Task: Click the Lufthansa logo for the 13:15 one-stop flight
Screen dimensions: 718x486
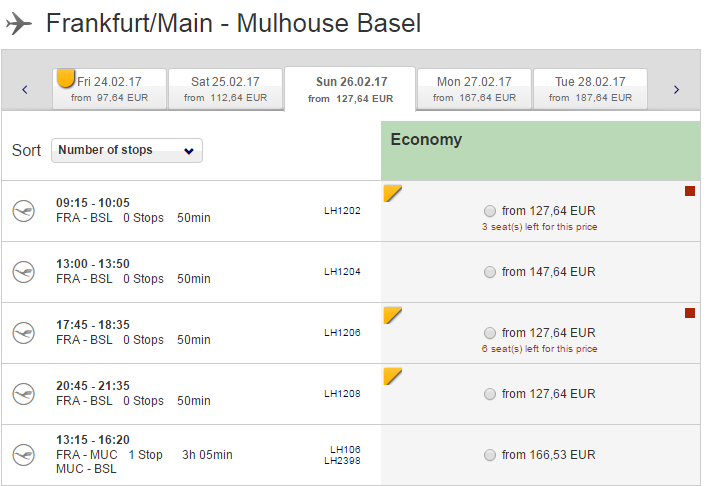Action: pyautogui.click(x=23, y=454)
